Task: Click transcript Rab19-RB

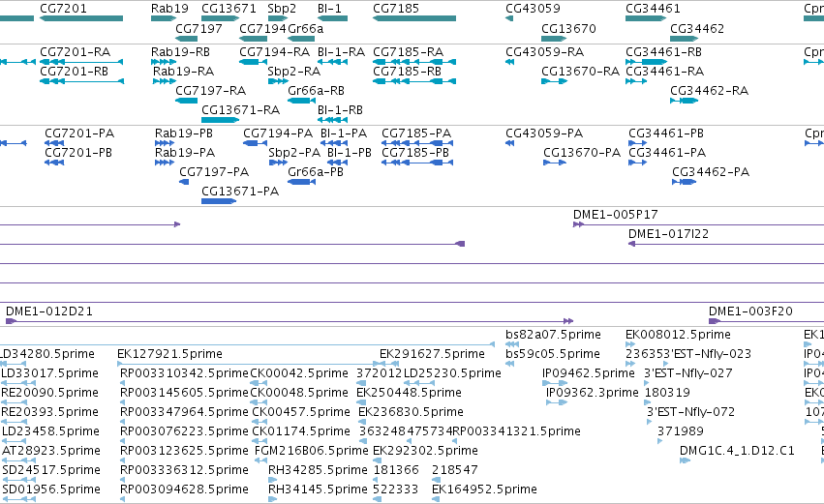Action: click(x=164, y=62)
